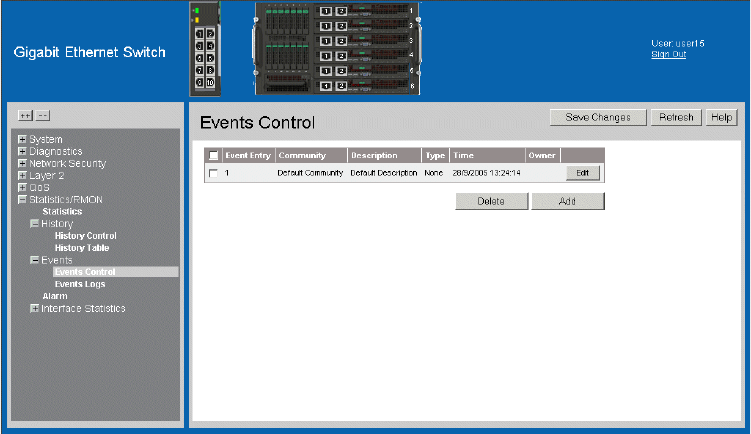This screenshot has width=751, height=434.
Task: Click the 'User: user15' label
Action: 678,44
